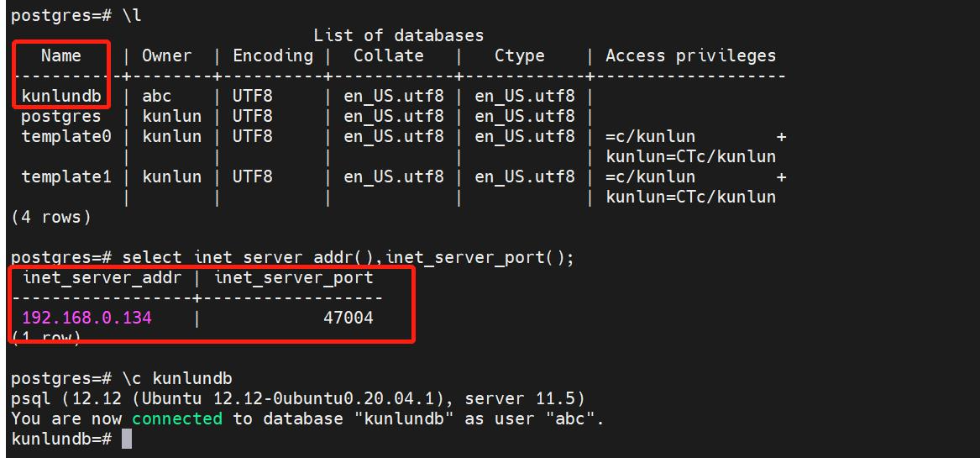The image size is (980, 458).
Task: Click the template0 database name
Action: [x=66, y=136]
